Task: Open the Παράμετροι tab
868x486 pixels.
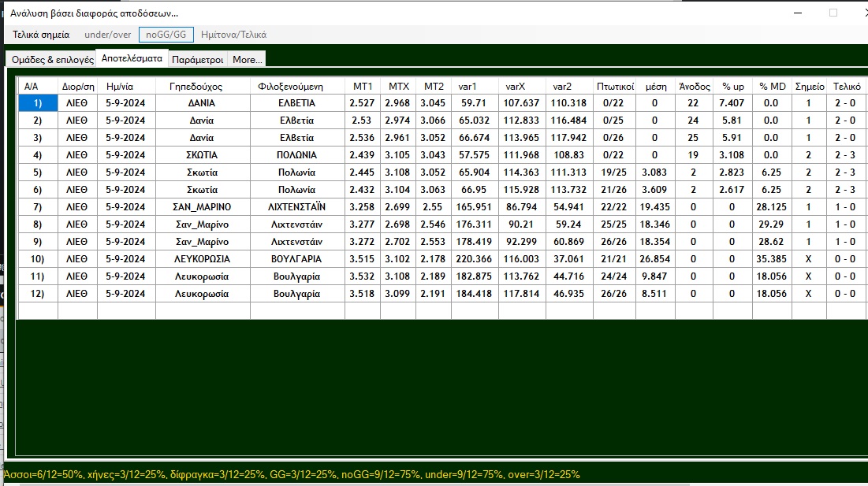Action: click(x=197, y=60)
